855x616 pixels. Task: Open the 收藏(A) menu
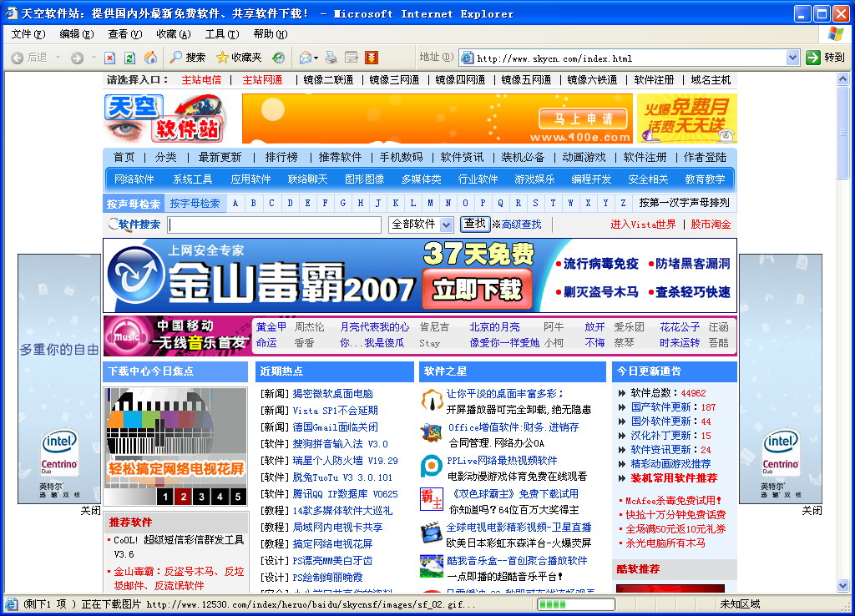[174, 33]
